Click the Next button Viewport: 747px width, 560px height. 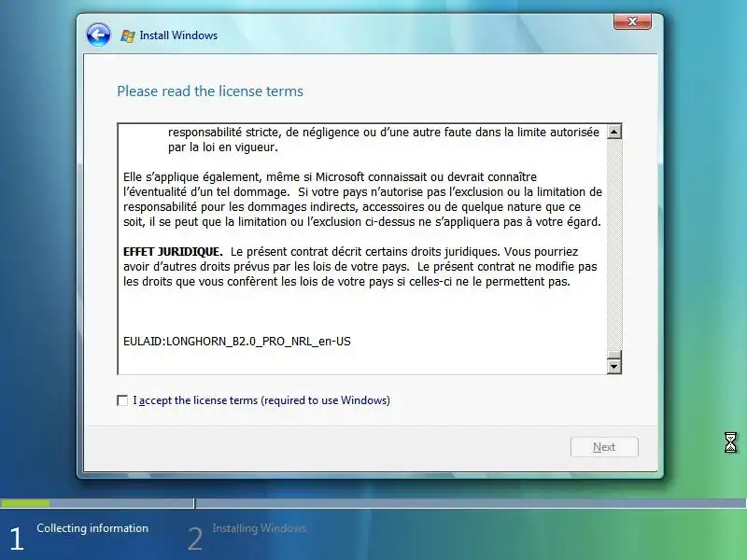(x=604, y=447)
